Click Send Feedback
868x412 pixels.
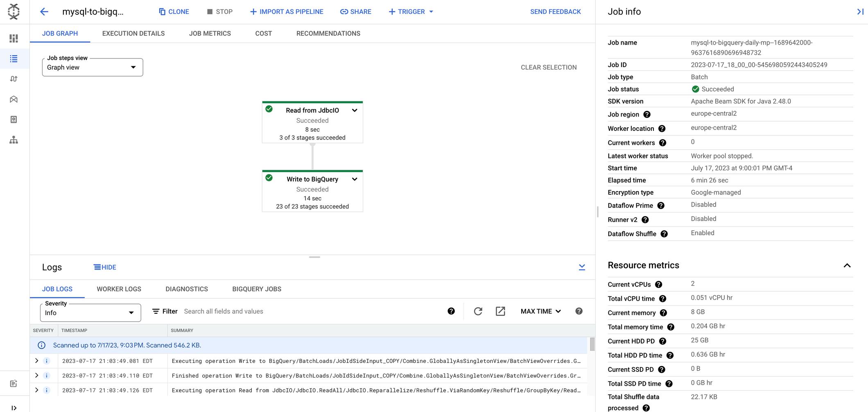(x=556, y=12)
